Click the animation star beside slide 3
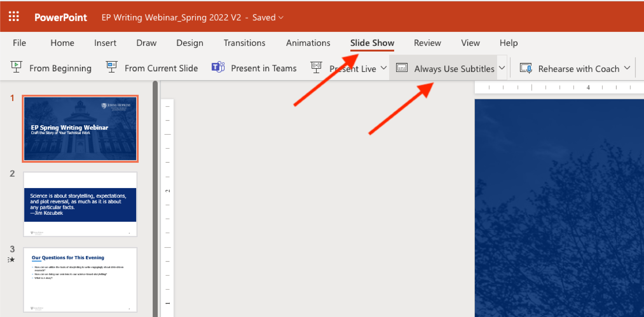Image resolution: width=644 pixels, height=317 pixels. pos(11,260)
